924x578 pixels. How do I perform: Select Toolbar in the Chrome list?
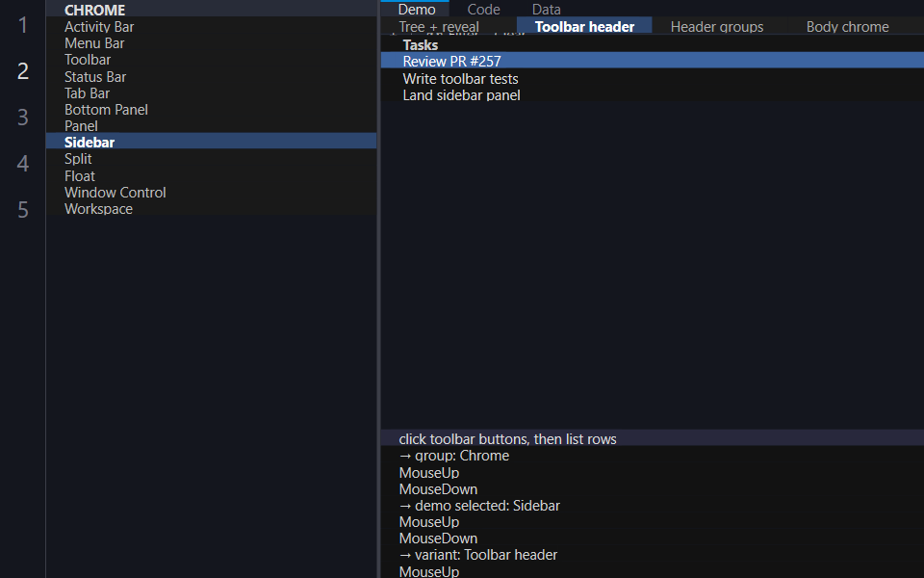pos(211,60)
